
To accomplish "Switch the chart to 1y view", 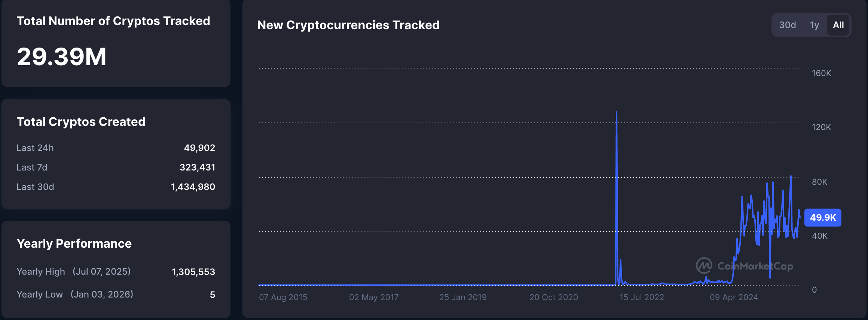I will point(814,25).
